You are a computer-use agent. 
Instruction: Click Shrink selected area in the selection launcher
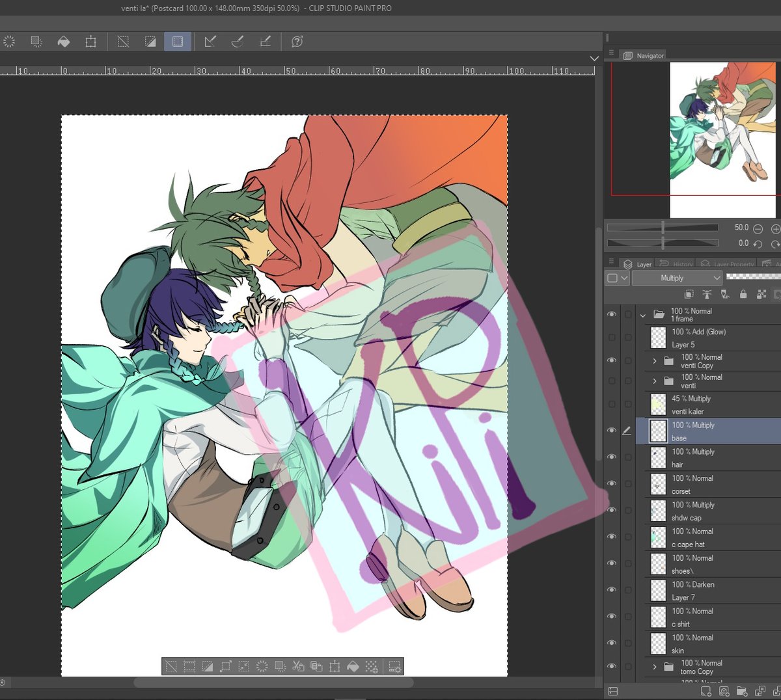click(x=244, y=666)
